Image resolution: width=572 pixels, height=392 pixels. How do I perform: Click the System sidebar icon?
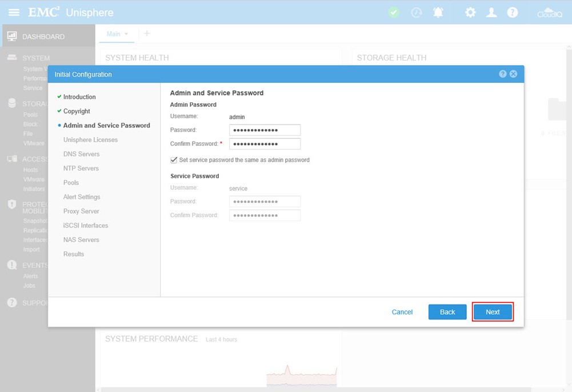tap(12, 58)
